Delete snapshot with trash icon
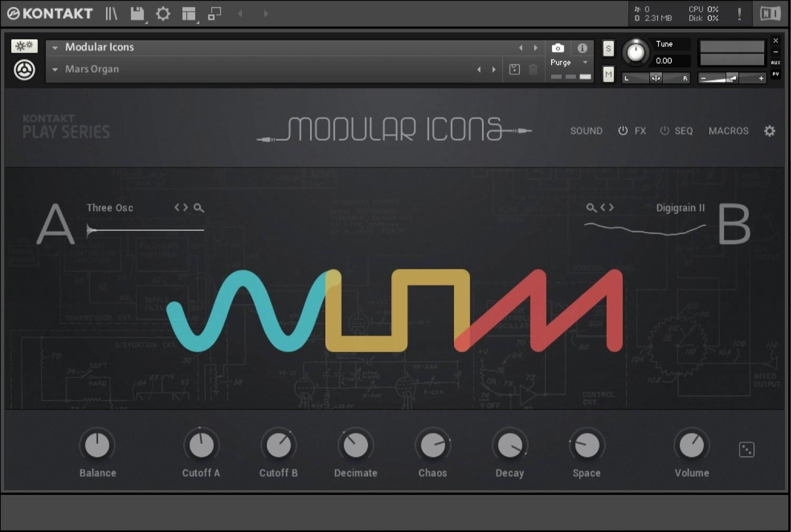This screenshot has width=791, height=532. [533, 70]
